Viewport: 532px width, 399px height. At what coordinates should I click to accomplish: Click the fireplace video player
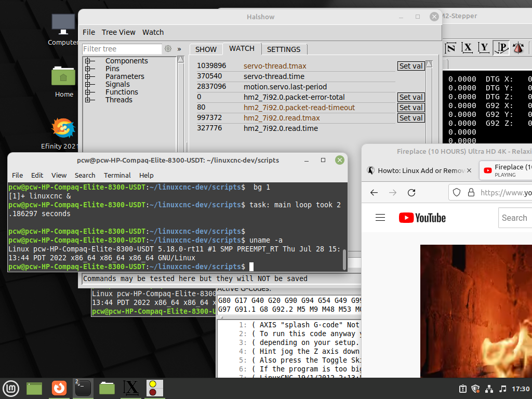pos(476,311)
